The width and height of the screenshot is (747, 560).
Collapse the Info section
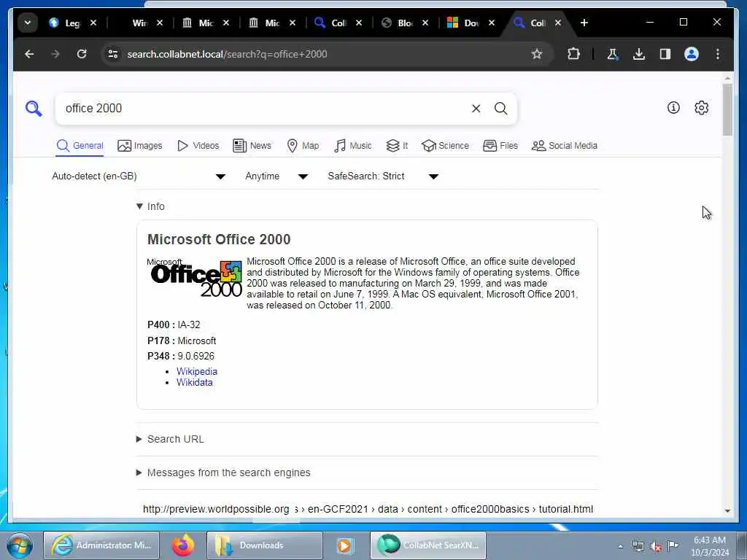150,206
